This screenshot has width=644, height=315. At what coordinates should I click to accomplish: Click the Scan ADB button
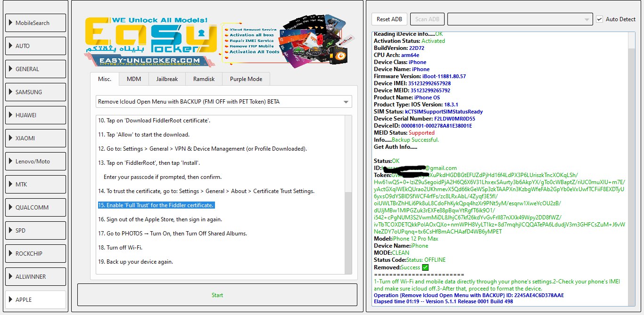428,19
